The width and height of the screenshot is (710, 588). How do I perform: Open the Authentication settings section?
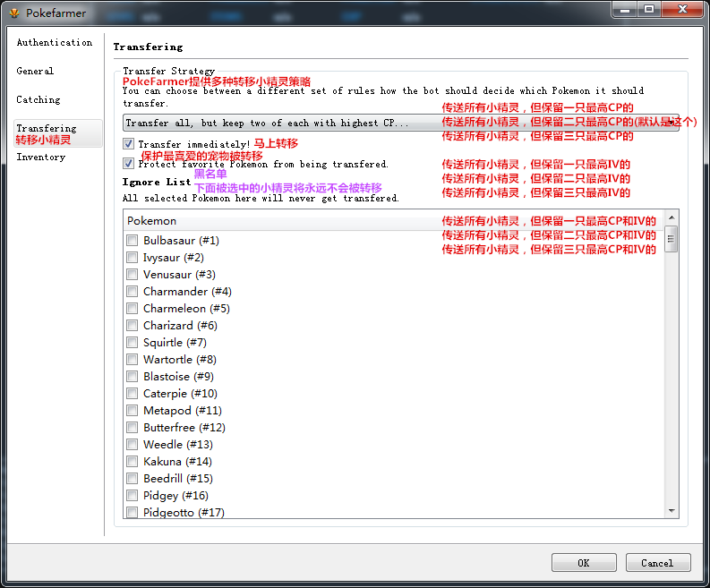(55, 43)
